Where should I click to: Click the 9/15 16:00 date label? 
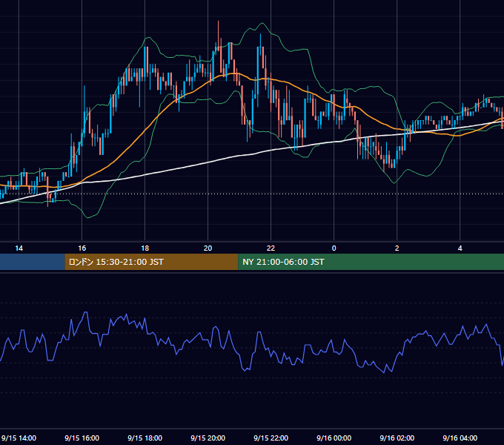[x=82, y=438]
